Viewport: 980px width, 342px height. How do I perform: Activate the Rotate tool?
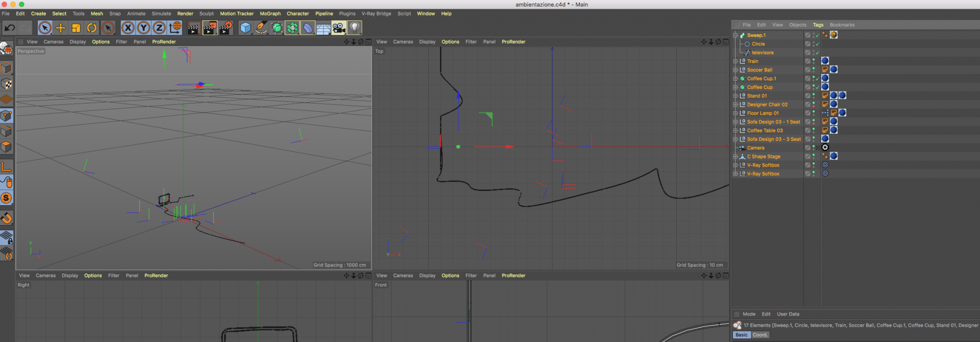92,28
